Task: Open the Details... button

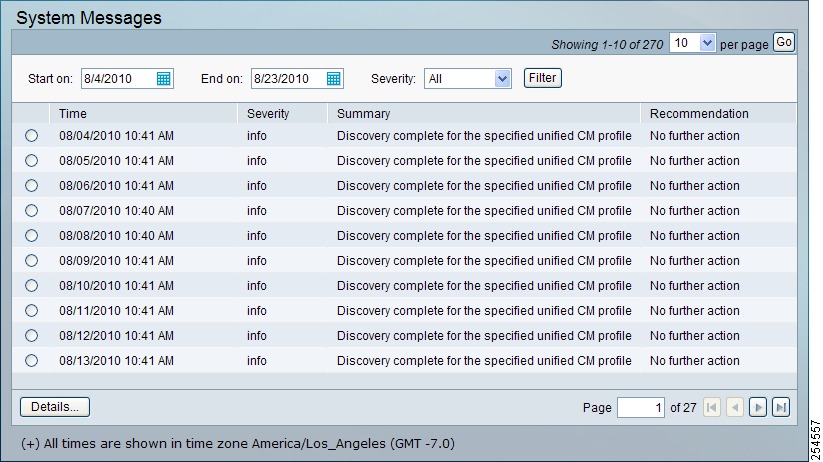Action: click(55, 407)
